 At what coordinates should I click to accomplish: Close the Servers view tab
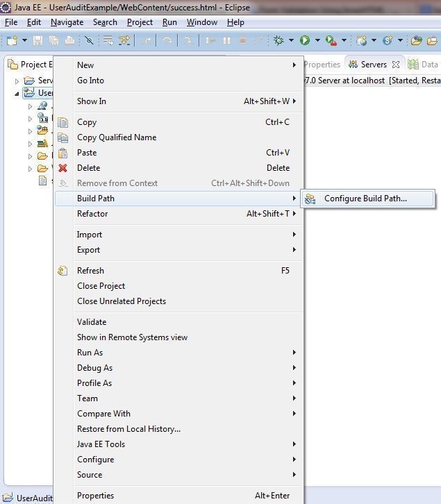click(396, 65)
